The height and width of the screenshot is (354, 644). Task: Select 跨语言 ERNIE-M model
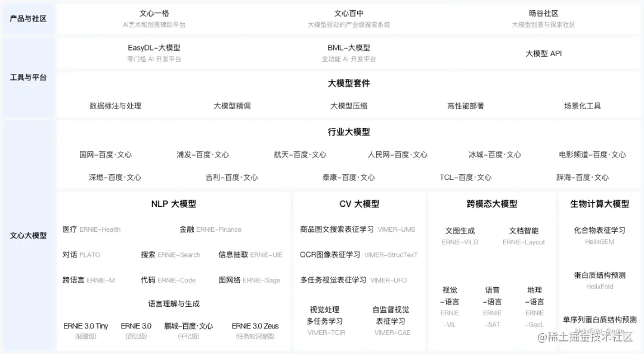tap(89, 280)
